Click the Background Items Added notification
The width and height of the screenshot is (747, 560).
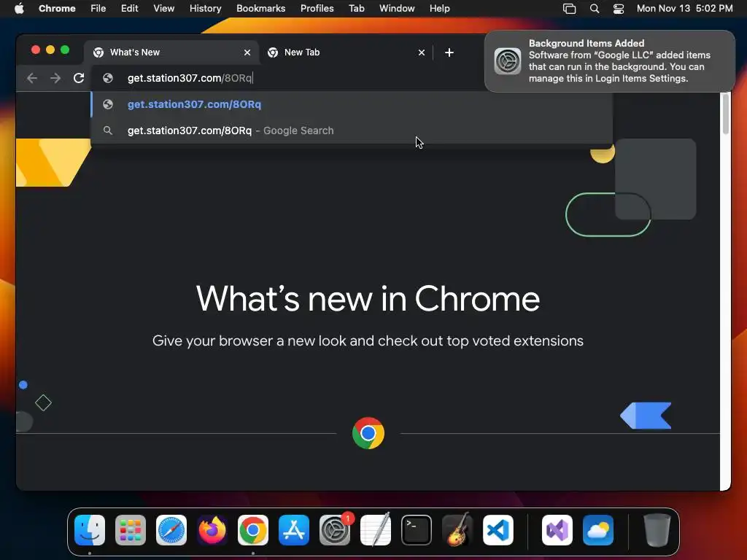click(610, 61)
